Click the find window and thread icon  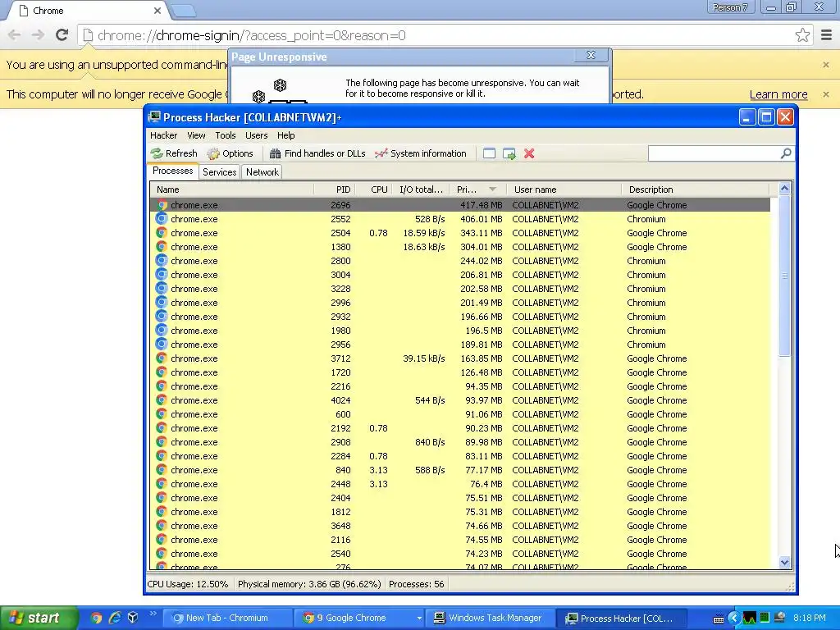509,153
